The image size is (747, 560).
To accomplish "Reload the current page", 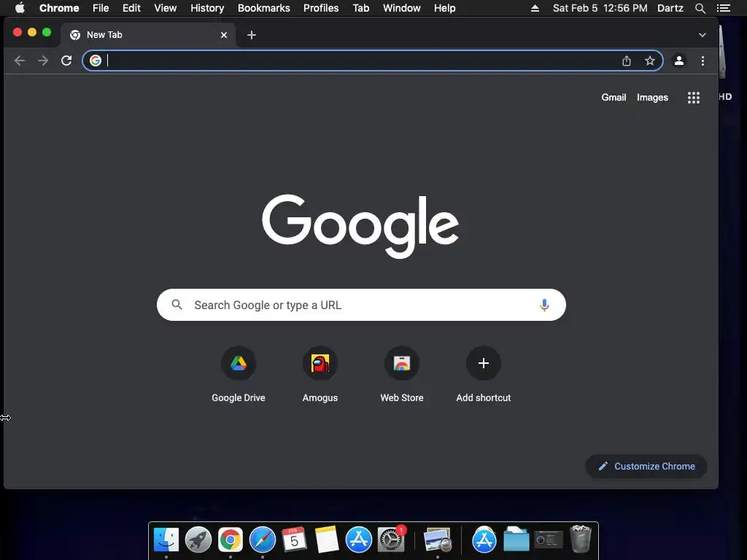I will click(66, 61).
